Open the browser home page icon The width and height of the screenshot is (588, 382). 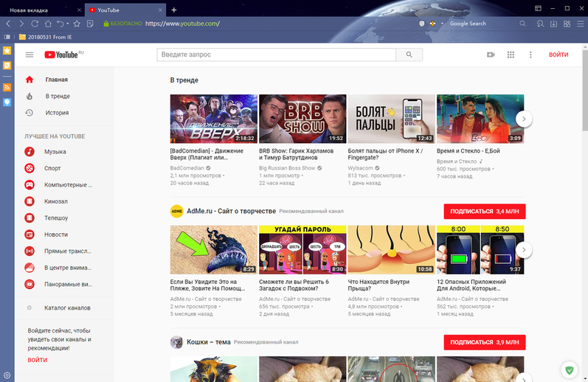(x=48, y=24)
